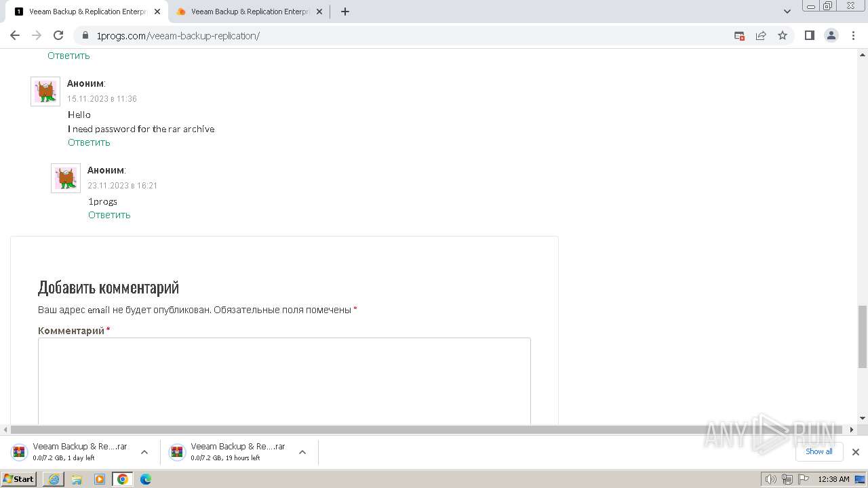868x488 pixels.
Task: Open the Chrome profile menu
Action: coord(831,35)
